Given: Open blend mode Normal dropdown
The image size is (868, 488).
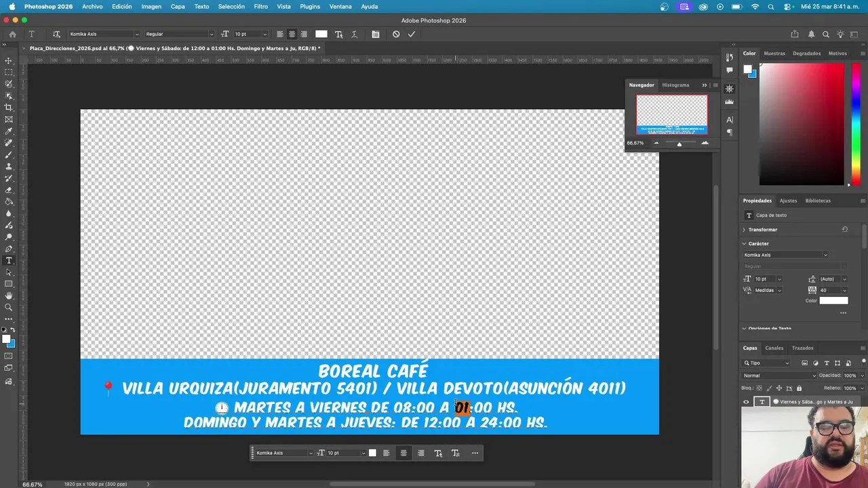Looking at the screenshot, I should point(779,375).
